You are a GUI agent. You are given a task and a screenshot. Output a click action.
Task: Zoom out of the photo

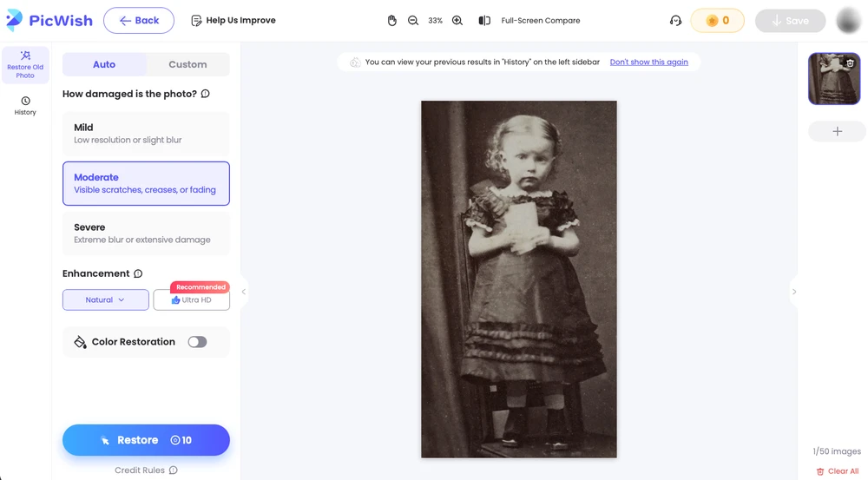(x=413, y=21)
